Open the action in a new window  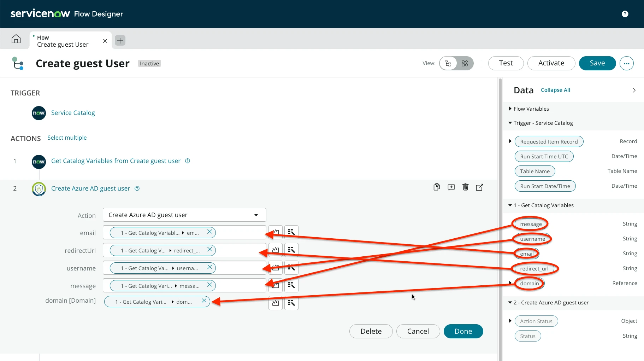[x=479, y=187]
